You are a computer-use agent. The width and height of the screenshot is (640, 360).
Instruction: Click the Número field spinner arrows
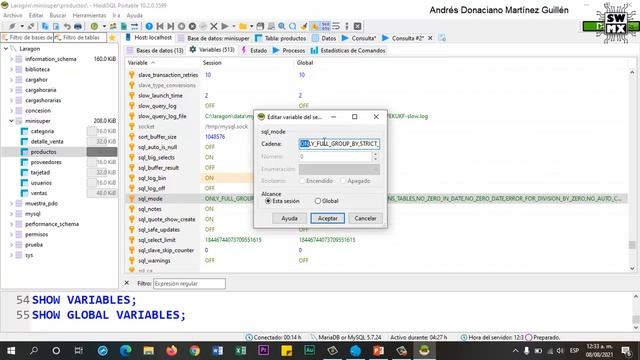click(x=376, y=156)
